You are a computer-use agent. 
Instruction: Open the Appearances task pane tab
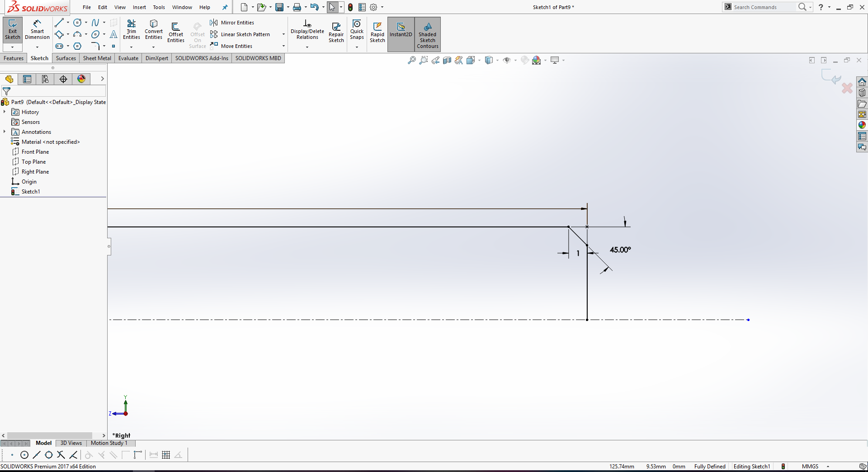[862, 125]
